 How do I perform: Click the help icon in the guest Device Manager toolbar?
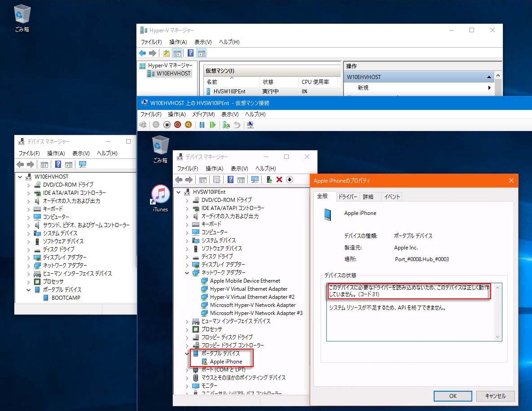[x=230, y=179]
